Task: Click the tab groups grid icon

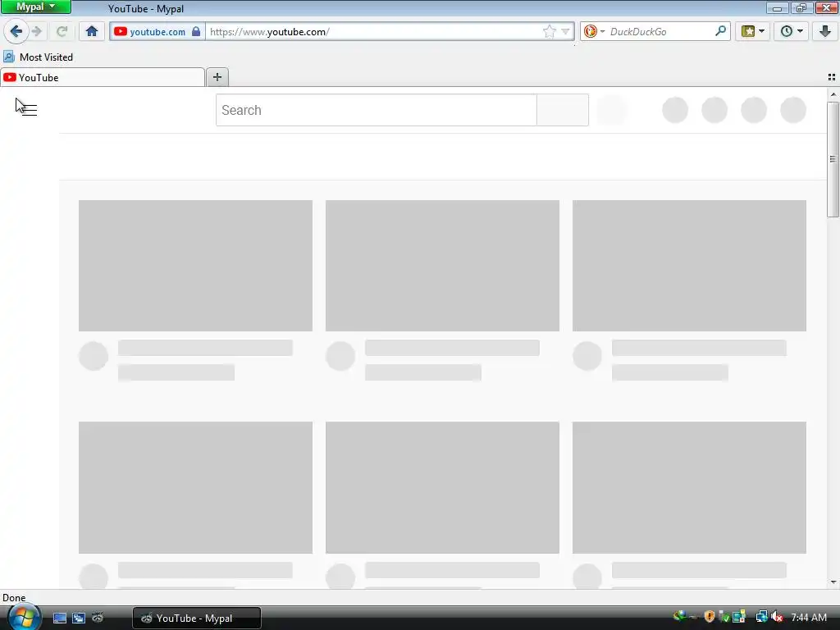Action: 832,78
